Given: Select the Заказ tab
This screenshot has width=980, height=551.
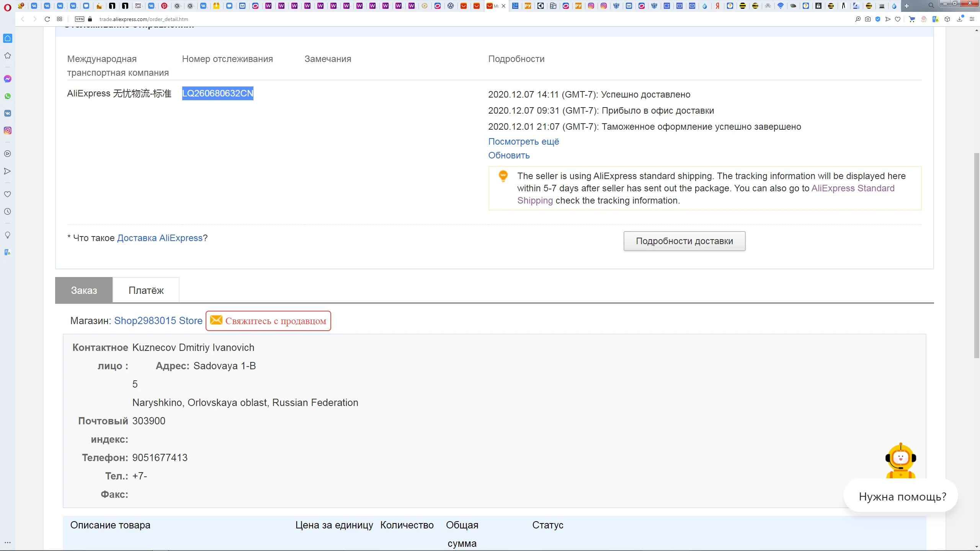Looking at the screenshot, I should click(x=84, y=290).
